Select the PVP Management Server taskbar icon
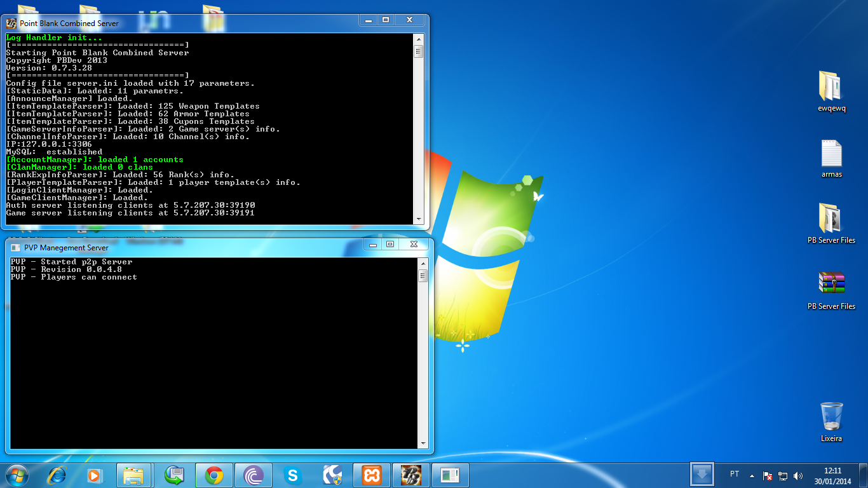The height and width of the screenshot is (488, 868). click(x=451, y=474)
